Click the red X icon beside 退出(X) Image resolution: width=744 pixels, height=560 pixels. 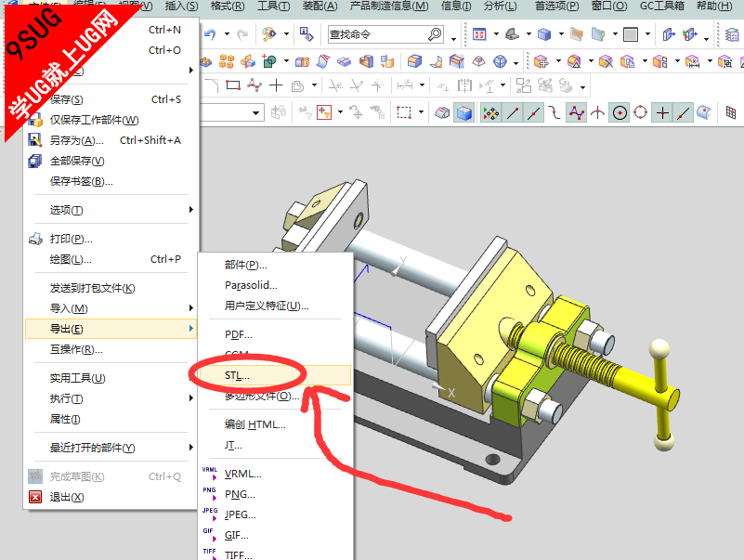coord(35,497)
